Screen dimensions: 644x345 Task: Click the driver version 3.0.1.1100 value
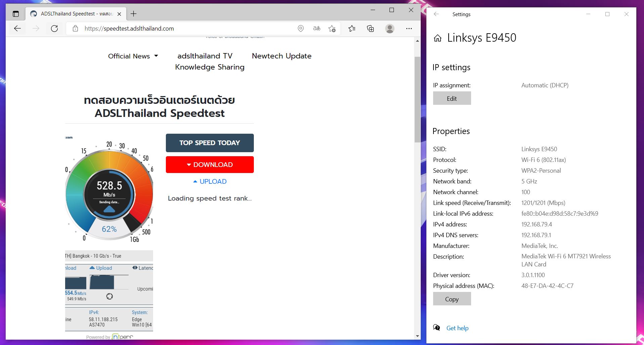point(533,275)
